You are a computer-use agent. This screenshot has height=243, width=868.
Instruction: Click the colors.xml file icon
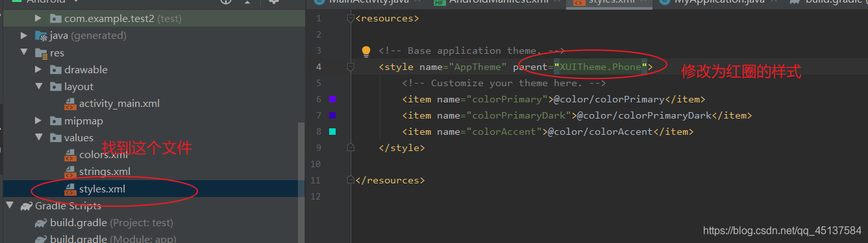(70, 155)
